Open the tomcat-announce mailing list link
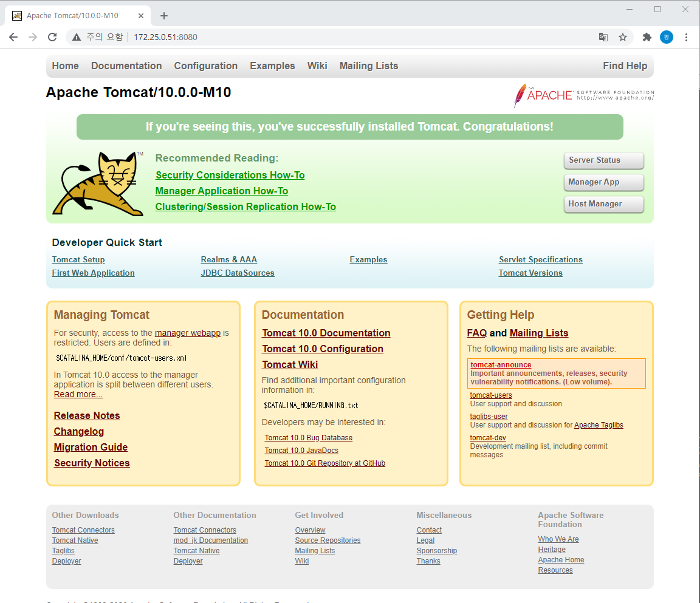Viewport: 700px width, 603px height. [501, 365]
